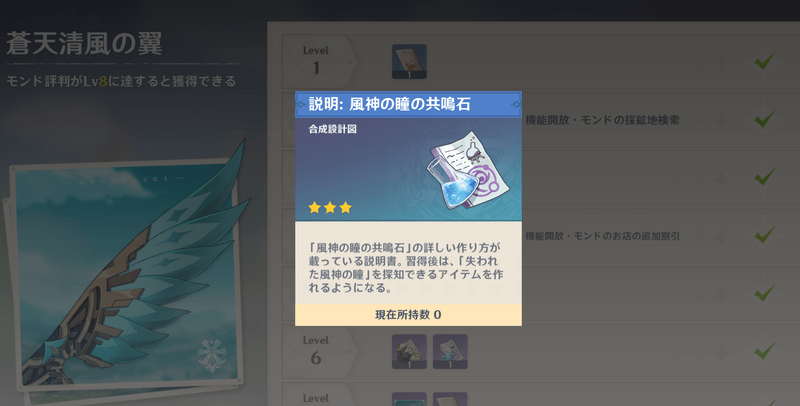Click the 説明: 風神の瞳の共鳴石 title bar
This screenshot has width=800, height=406.
[408, 104]
